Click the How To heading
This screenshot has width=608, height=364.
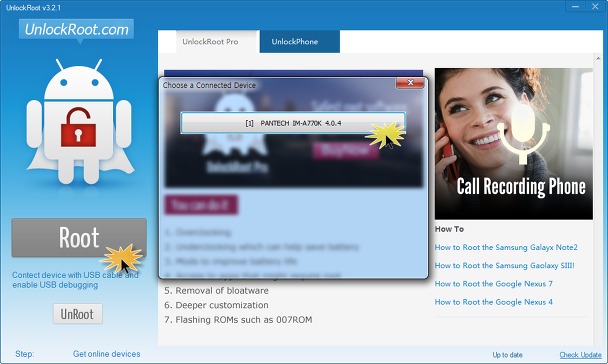[x=449, y=229]
